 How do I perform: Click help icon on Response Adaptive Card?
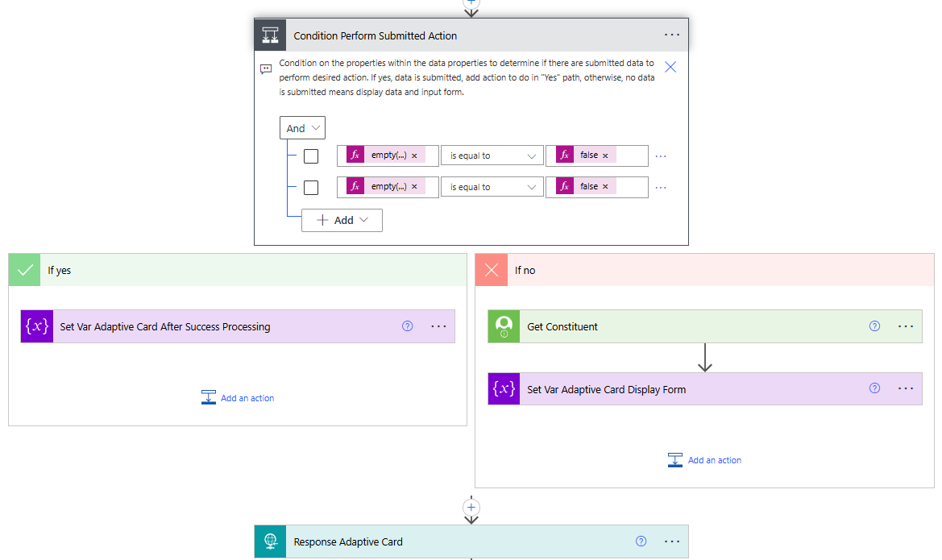(641, 541)
